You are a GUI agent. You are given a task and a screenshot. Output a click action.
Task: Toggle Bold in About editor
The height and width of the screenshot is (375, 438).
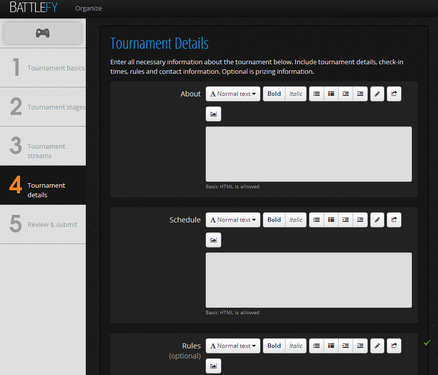[x=274, y=94]
